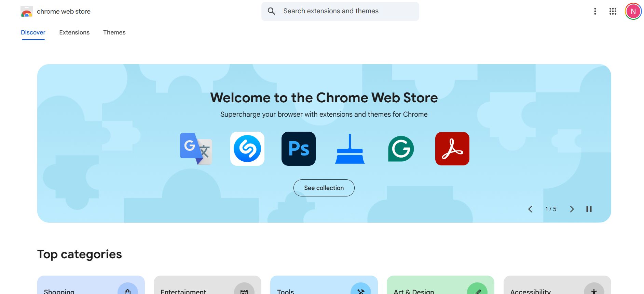Click the Top categories heading
644x294 pixels.
[x=80, y=254]
